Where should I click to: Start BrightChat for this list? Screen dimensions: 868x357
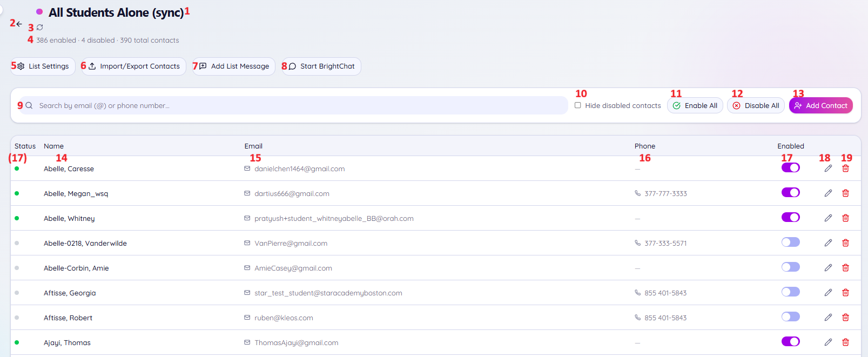[321, 66]
